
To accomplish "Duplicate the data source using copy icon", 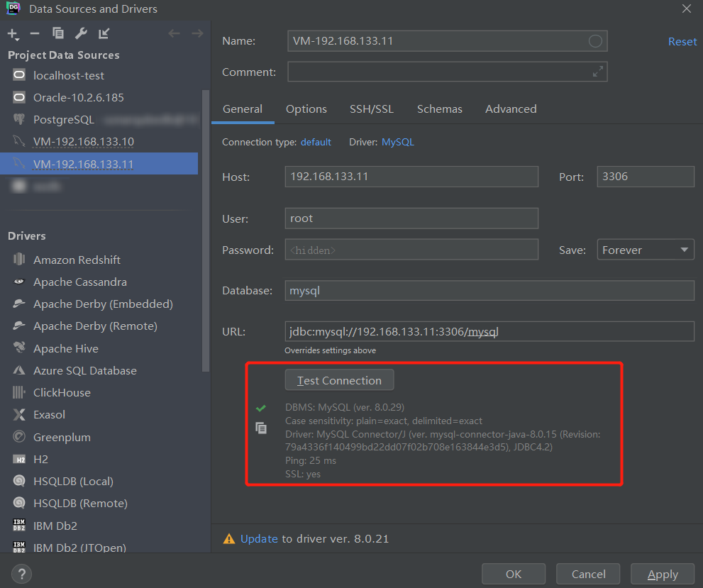I will click(x=58, y=33).
